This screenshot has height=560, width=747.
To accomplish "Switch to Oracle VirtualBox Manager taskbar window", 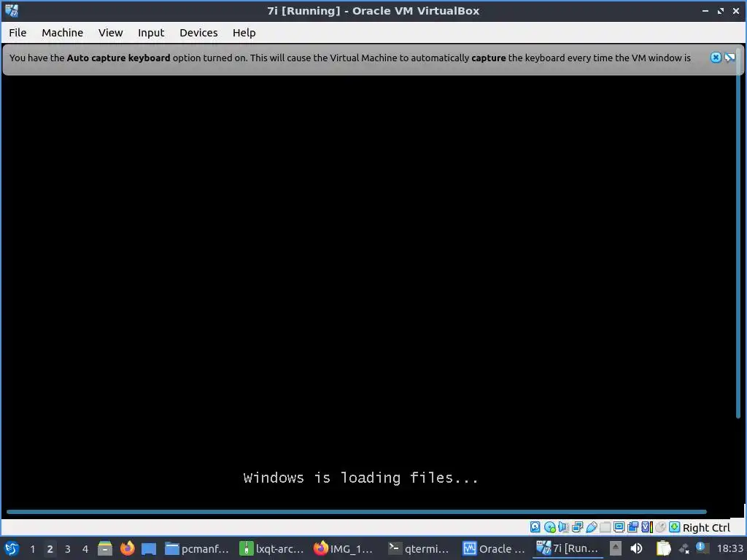I will 494,548.
